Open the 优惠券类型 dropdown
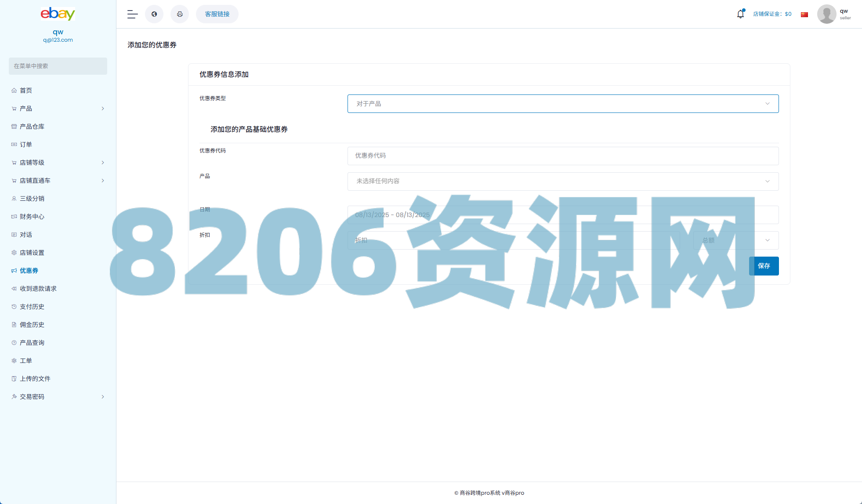This screenshot has width=862, height=504. pyautogui.click(x=563, y=104)
